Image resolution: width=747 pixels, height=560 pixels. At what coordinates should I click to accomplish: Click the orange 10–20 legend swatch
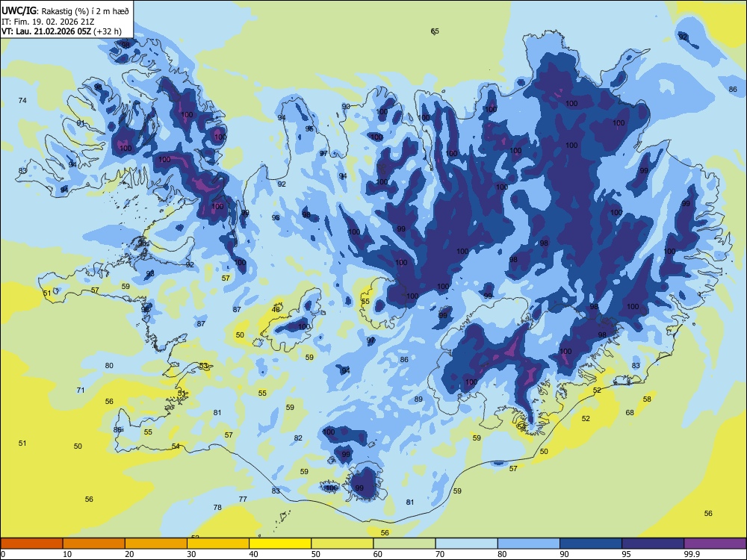click(94, 544)
